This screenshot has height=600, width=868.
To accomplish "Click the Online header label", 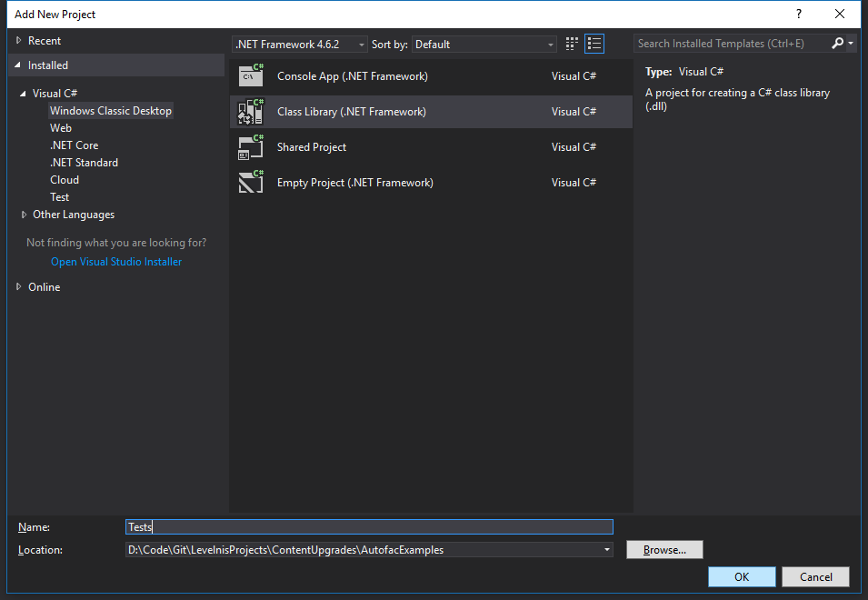I will [x=45, y=286].
